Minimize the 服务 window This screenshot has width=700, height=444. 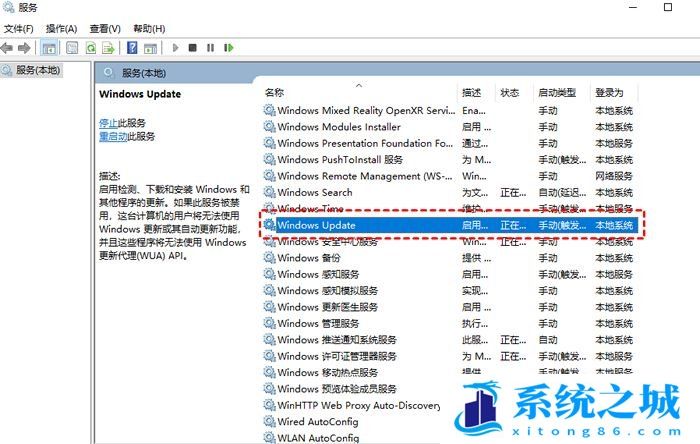[x=633, y=7]
